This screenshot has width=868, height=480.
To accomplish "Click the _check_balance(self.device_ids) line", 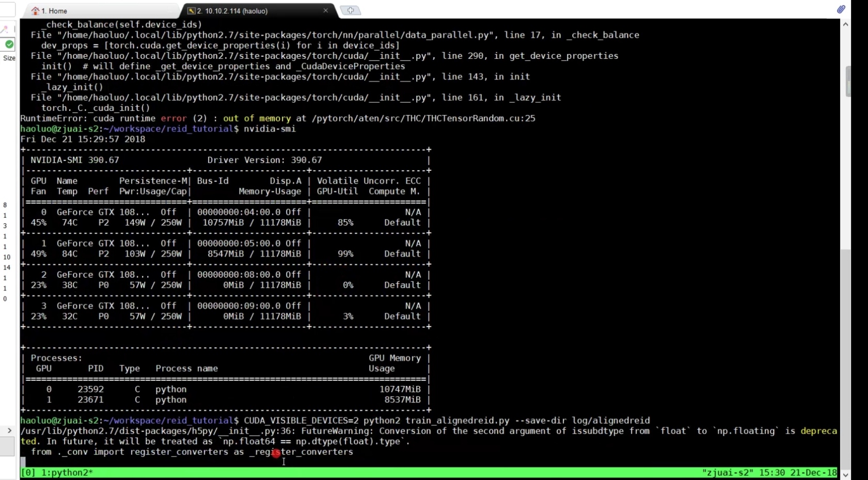I will point(122,24).
